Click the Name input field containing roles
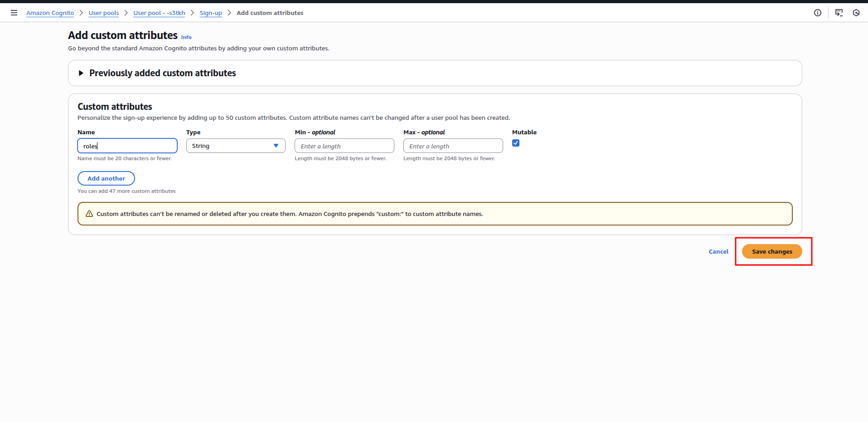This screenshot has height=422, width=868. 127,146
